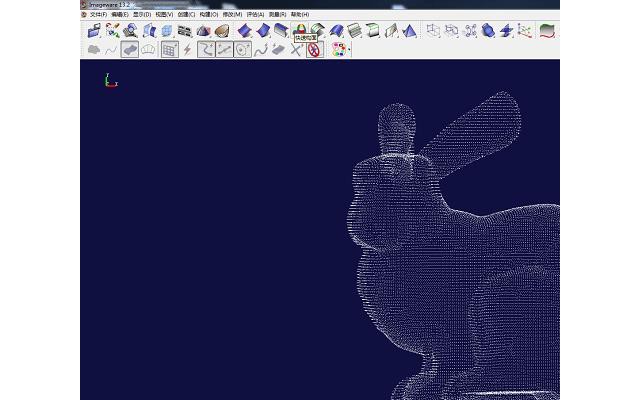640x400 pixels.
Task: Click the blue folder file toolbar icon
Action: click(94, 31)
